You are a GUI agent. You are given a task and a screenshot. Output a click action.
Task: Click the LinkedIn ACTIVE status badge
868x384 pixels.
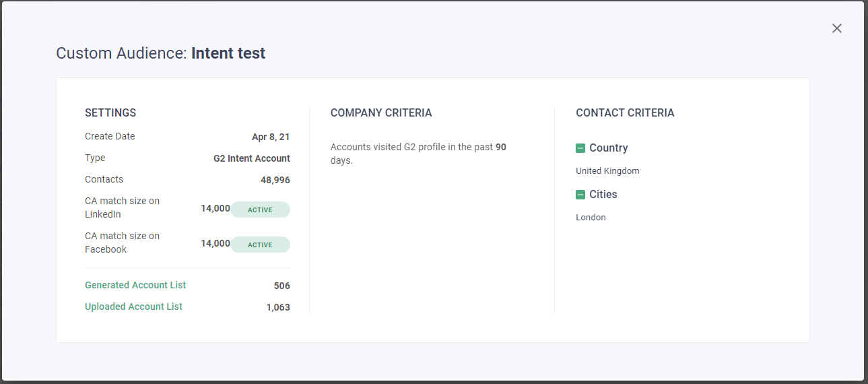pos(260,210)
